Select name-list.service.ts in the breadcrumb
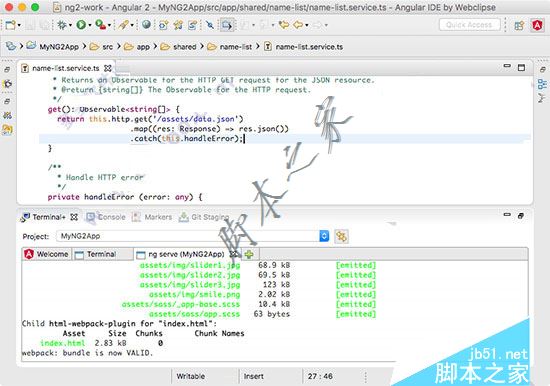 (309, 47)
